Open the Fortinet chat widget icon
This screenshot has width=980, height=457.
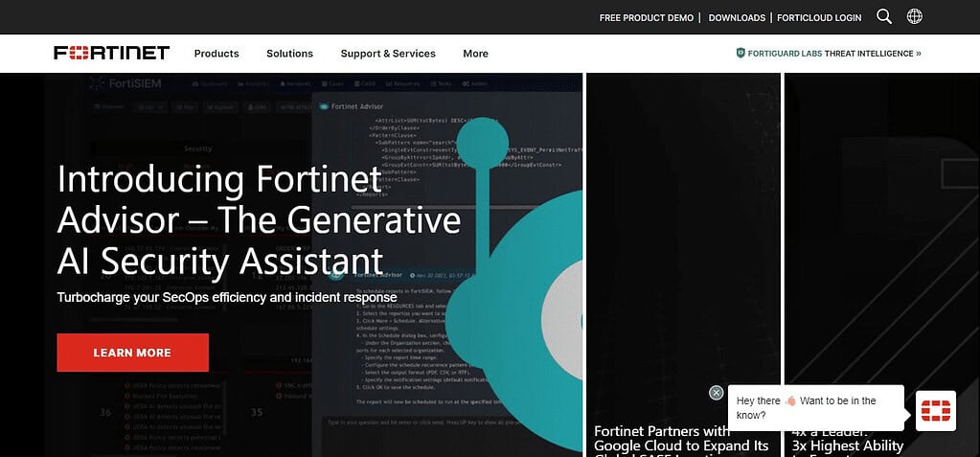(x=936, y=411)
